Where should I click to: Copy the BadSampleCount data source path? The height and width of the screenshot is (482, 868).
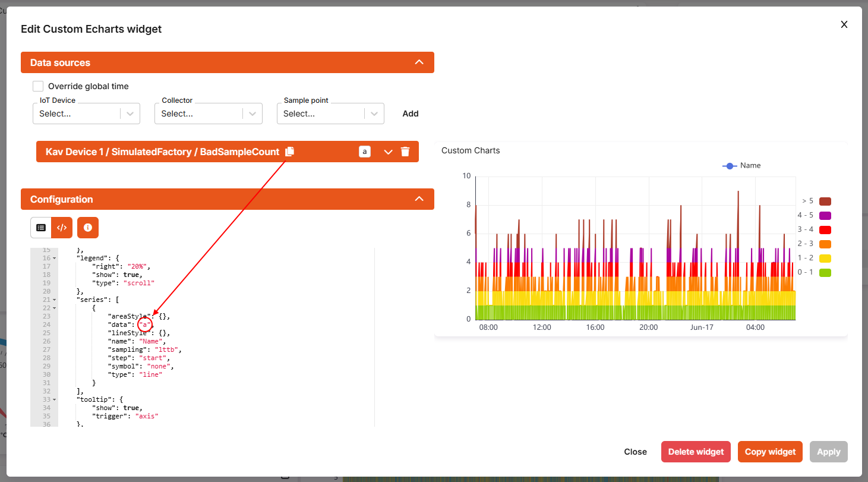[289, 152]
